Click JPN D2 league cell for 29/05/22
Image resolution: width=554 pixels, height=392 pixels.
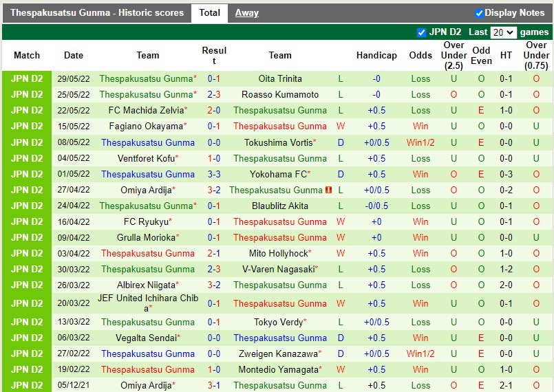coord(27,79)
